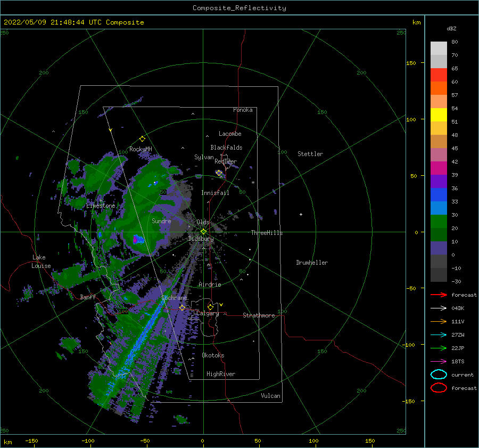The height and width of the screenshot is (448, 479).
Task: Click the red forecast arrow in legend
Action: coord(439,295)
